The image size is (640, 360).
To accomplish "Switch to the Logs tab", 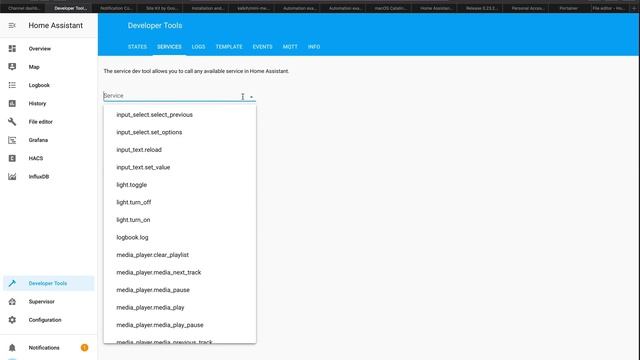I will [198, 47].
